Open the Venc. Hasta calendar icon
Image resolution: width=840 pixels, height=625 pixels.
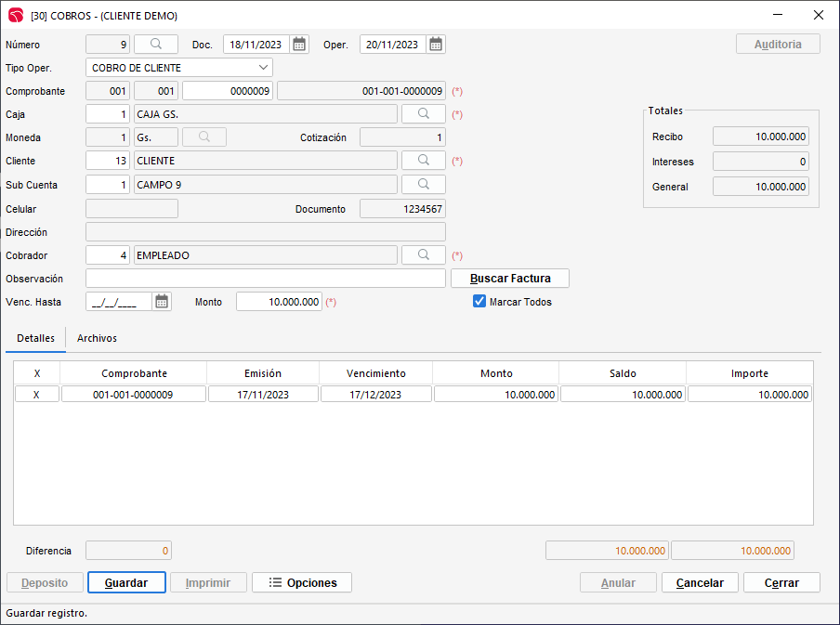click(x=162, y=302)
